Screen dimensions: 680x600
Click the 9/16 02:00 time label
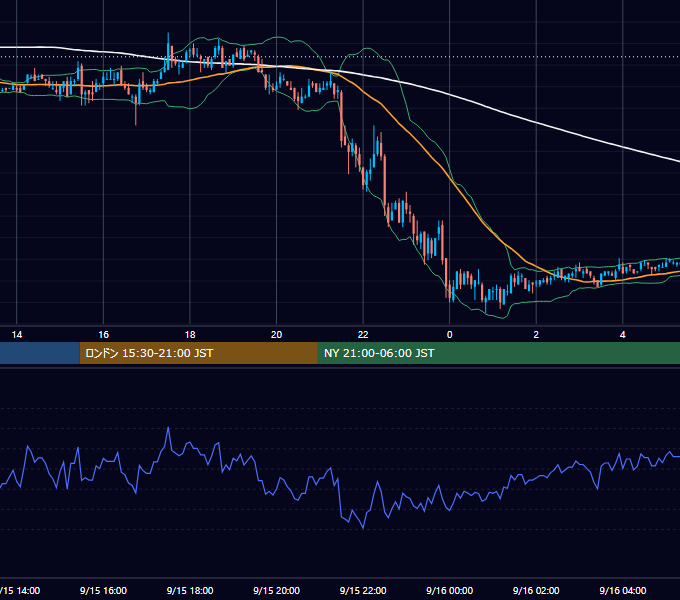pos(536,590)
